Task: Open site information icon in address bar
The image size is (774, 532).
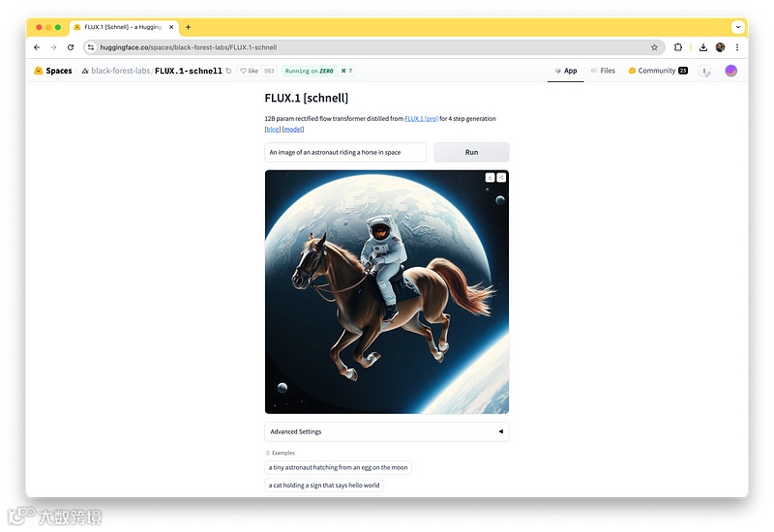Action: (x=90, y=47)
